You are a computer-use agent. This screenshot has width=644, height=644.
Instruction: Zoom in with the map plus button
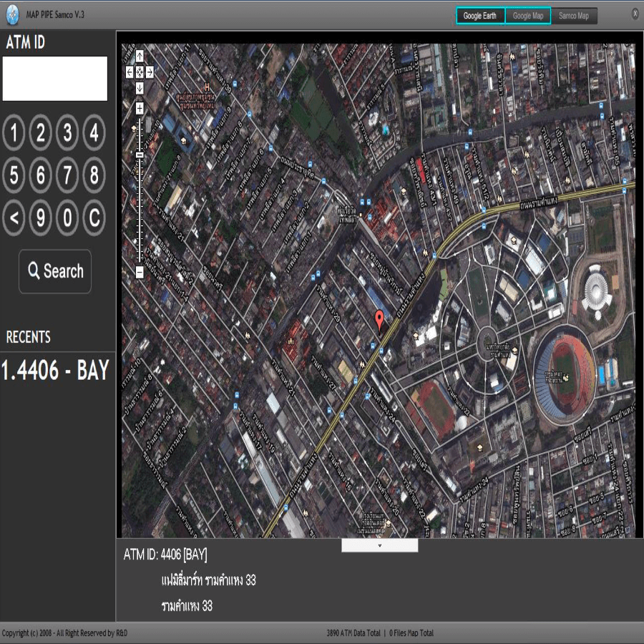pos(140,108)
